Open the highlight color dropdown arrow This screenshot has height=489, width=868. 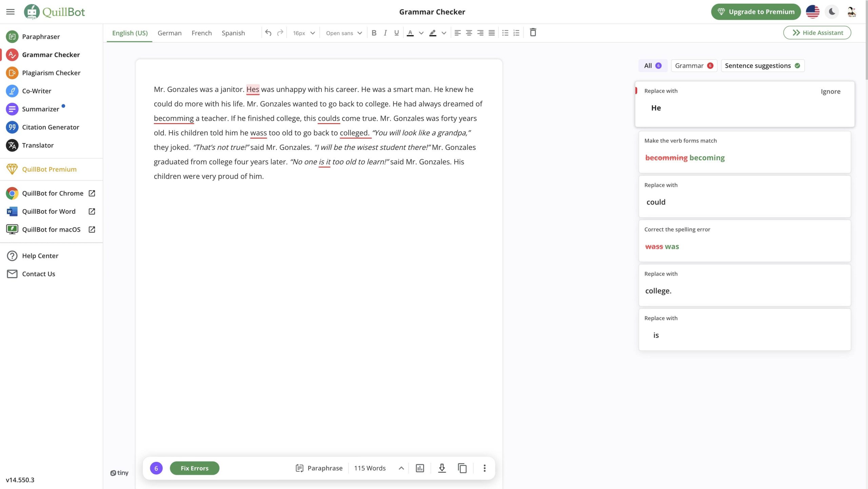tap(444, 33)
